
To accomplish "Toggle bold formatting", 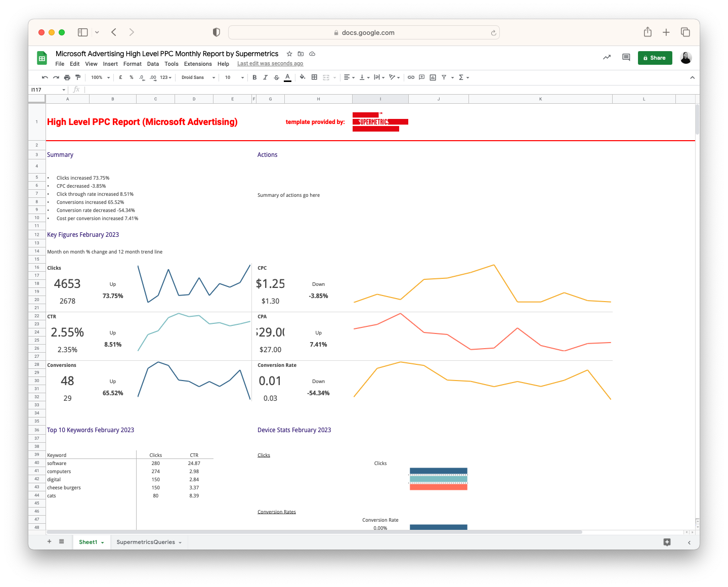I will (254, 77).
